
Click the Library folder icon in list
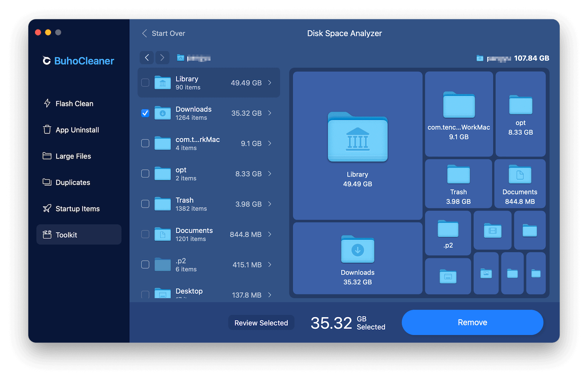(x=162, y=83)
